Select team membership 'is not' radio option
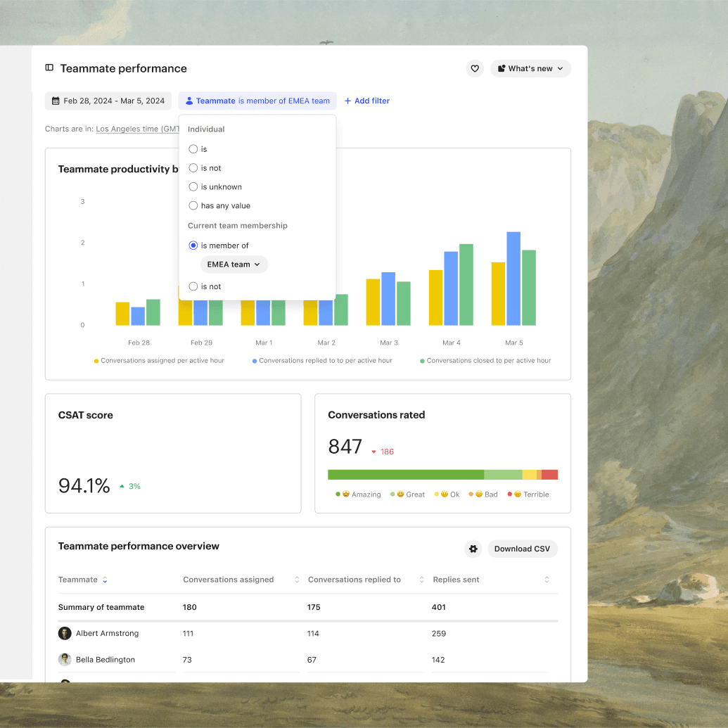This screenshot has height=728, width=728. tap(193, 286)
